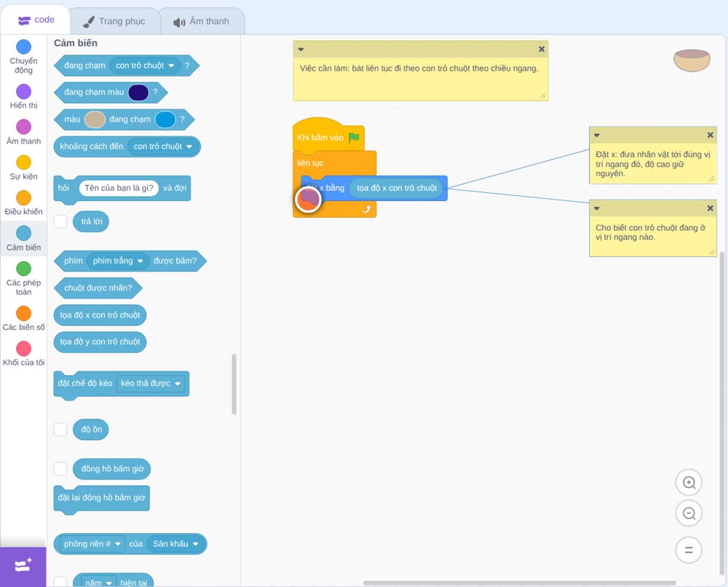Open the Sự kiện block category

click(x=23, y=168)
